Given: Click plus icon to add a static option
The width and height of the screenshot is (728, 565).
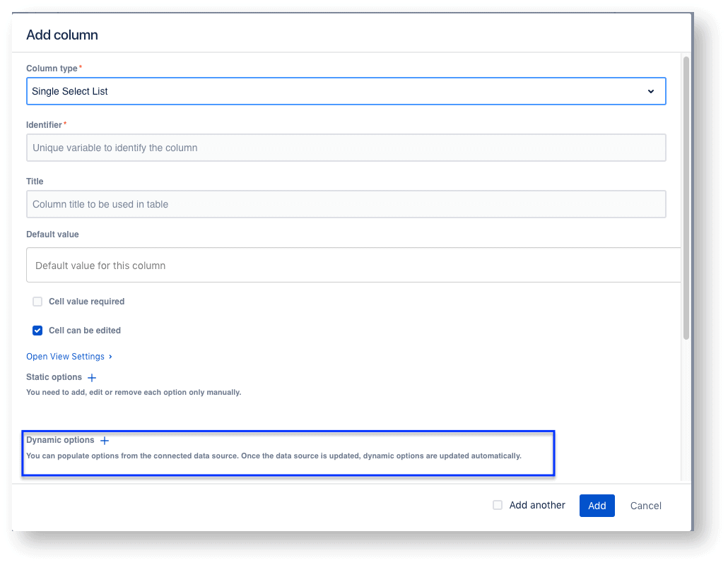Looking at the screenshot, I should (x=91, y=377).
